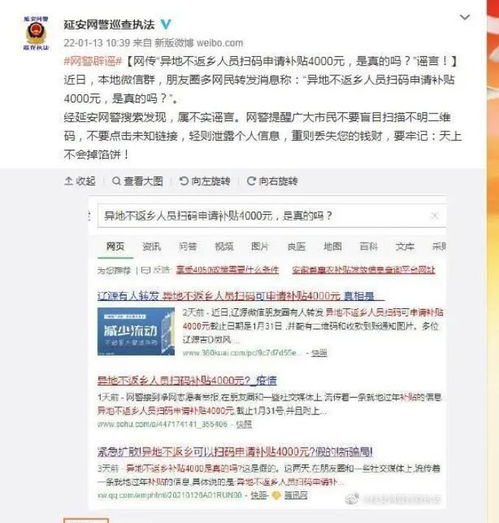499x523 pixels.
Task: Click the 减少流动 result thumbnail
Action: 136,331
